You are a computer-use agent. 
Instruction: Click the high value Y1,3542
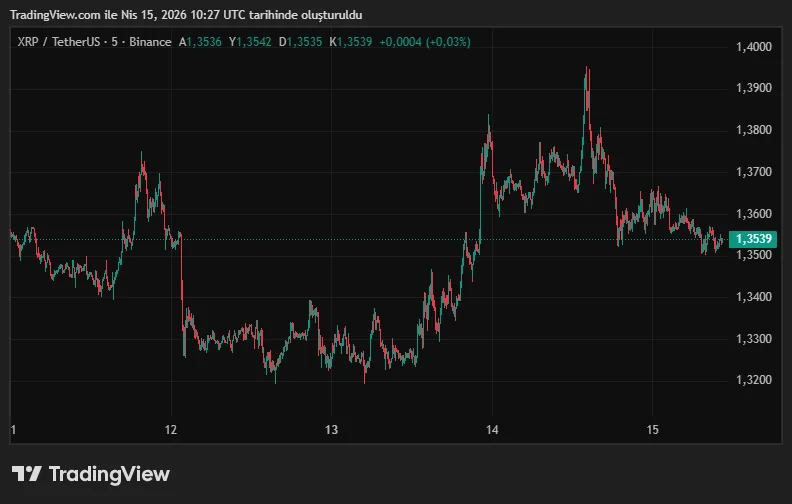tap(251, 42)
